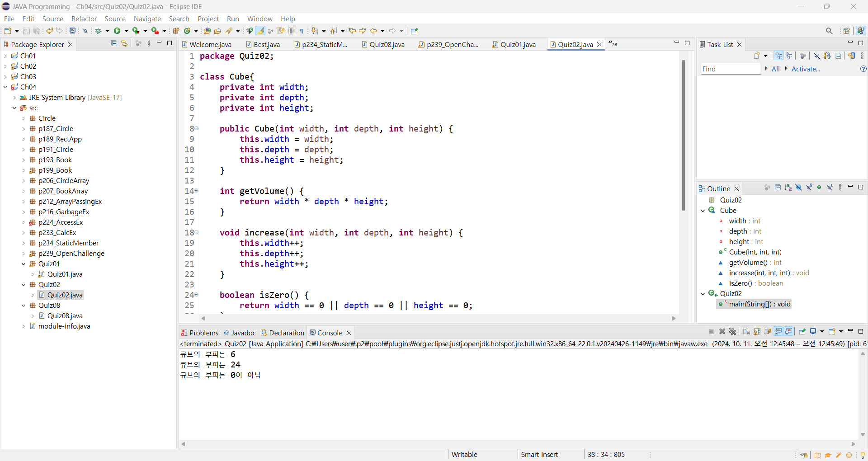Viewport: 868px width, 461px height.
Task: Collapse the Cube class in Outline
Action: [x=703, y=211]
